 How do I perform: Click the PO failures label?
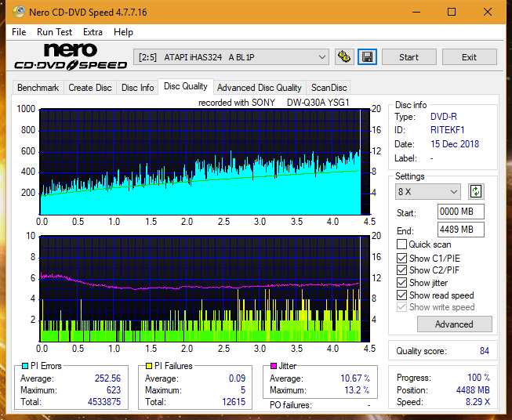[x=291, y=405]
